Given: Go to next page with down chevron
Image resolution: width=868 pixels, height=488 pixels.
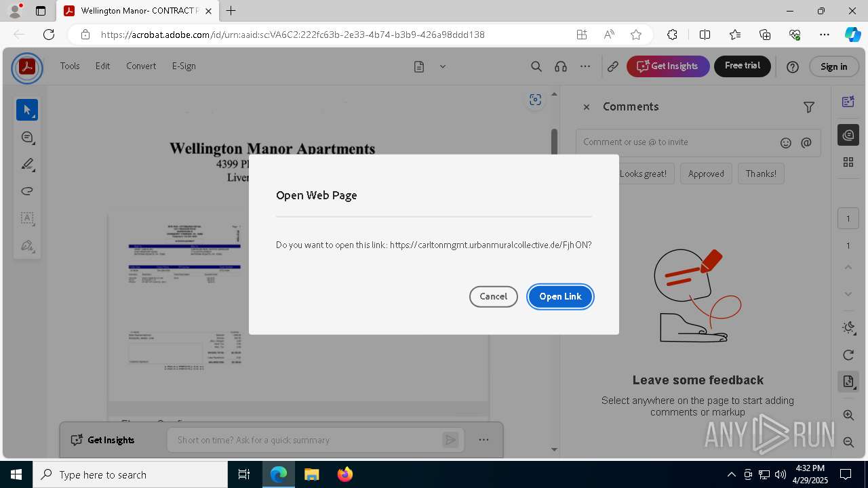Looking at the screenshot, I should 848,293.
